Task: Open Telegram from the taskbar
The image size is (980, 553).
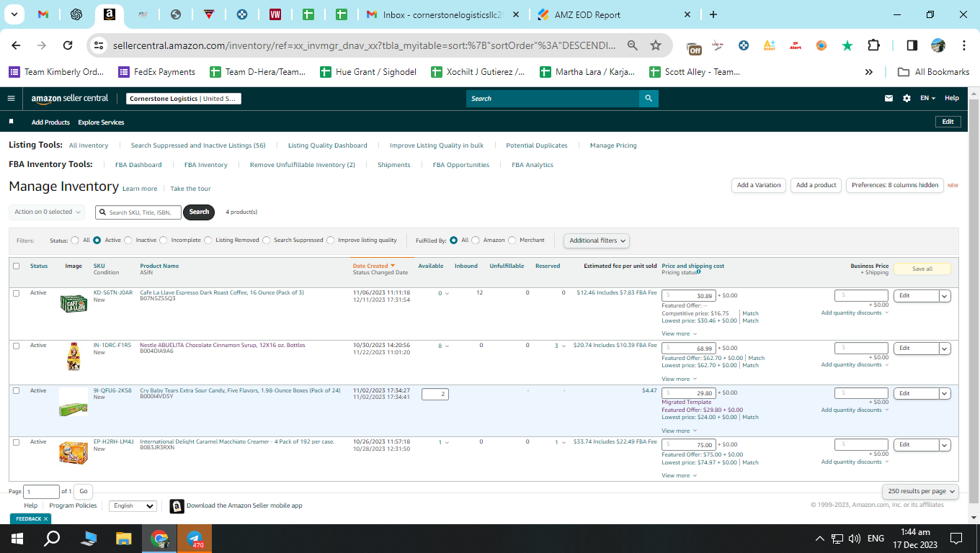Action: point(195,539)
